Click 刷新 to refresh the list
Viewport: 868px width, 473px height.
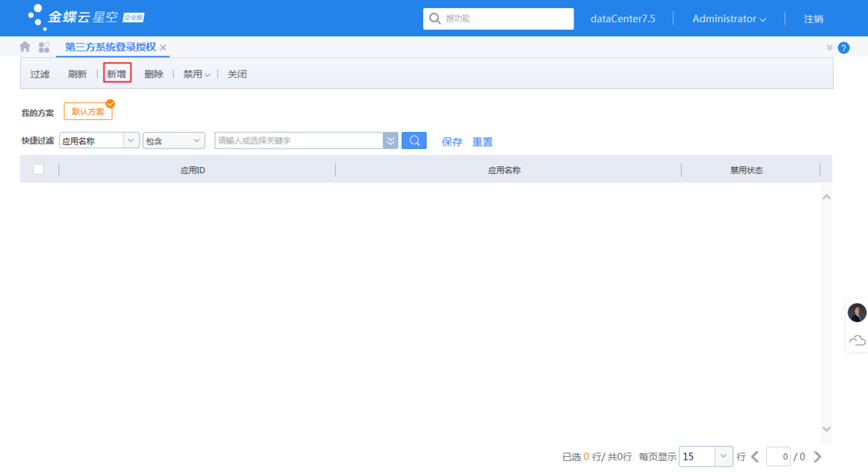[x=77, y=74]
